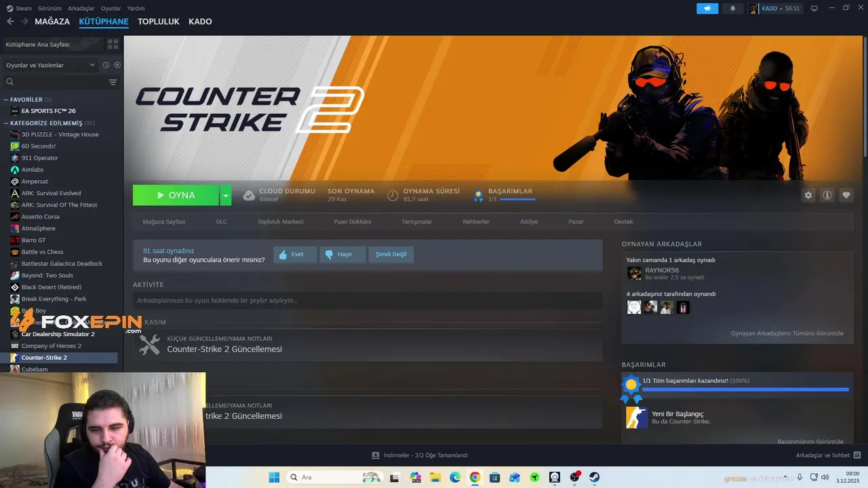Open the downloads manager icon
This screenshot has width=868, height=488.
click(376, 455)
